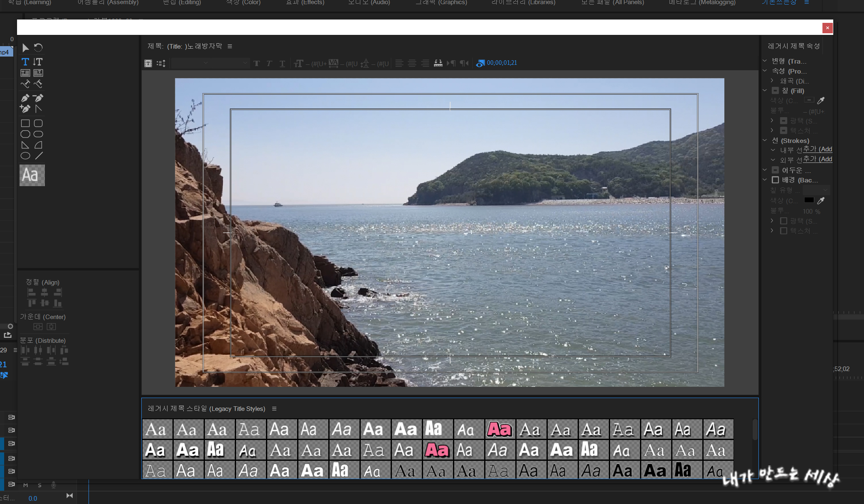Select the Add Anchor Point tool
This screenshot has width=864, height=504.
tap(25, 109)
